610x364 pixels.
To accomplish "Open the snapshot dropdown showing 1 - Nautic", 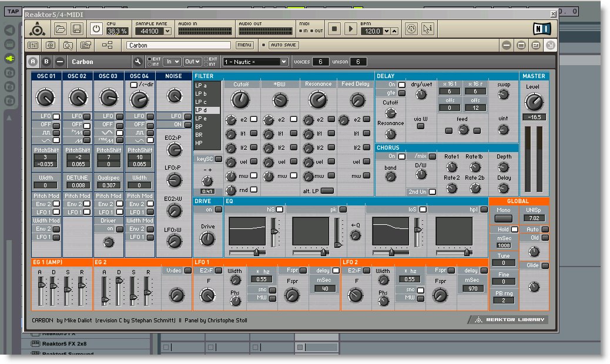I will pyautogui.click(x=255, y=62).
